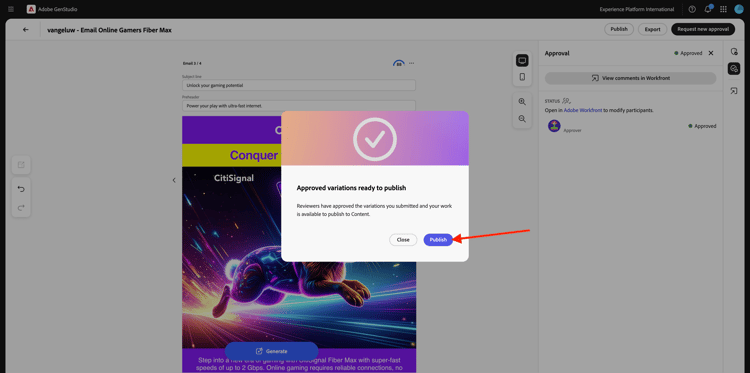
Task: Switch to mobile preview icon
Action: coord(522,77)
